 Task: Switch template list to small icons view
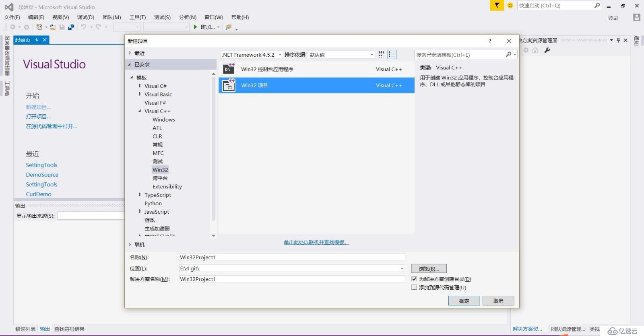pyautogui.click(x=381, y=54)
